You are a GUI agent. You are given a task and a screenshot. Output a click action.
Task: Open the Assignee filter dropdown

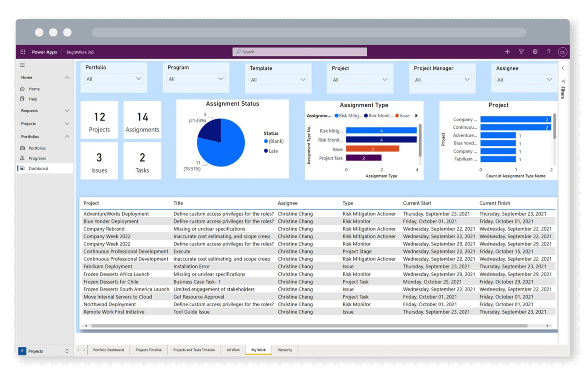point(524,79)
